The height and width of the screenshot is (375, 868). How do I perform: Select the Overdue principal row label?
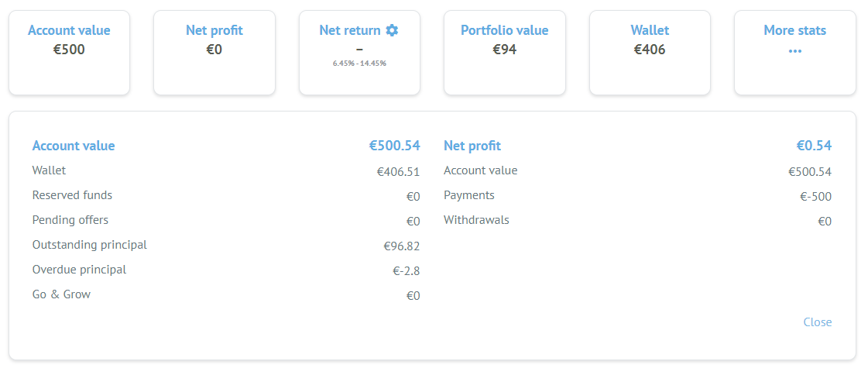(x=79, y=270)
